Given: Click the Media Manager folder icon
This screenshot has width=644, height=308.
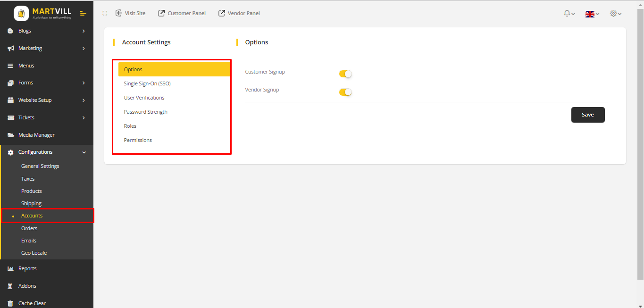Looking at the screenshot, I should pos(10,135).
